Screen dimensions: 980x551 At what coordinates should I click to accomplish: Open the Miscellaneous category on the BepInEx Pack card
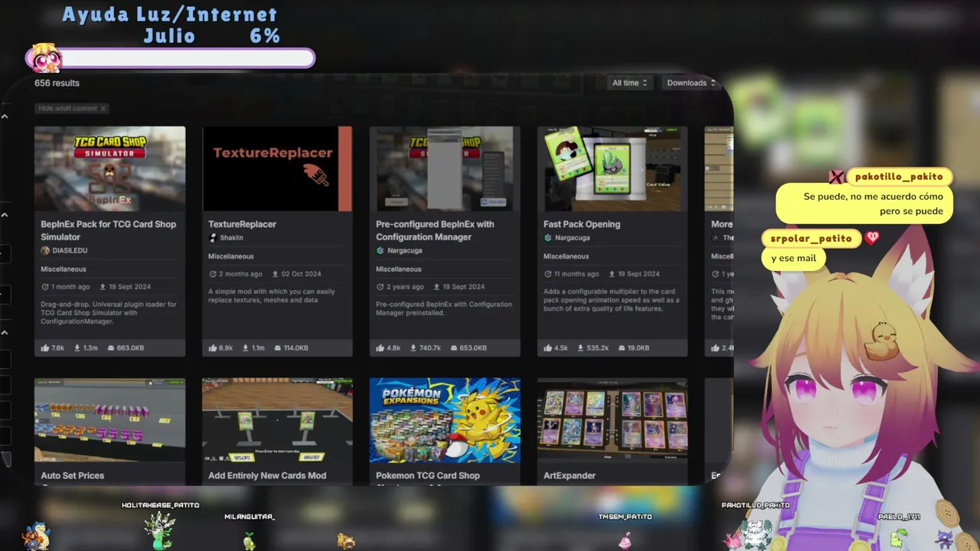pyautogui.click(x=64, y=269)
